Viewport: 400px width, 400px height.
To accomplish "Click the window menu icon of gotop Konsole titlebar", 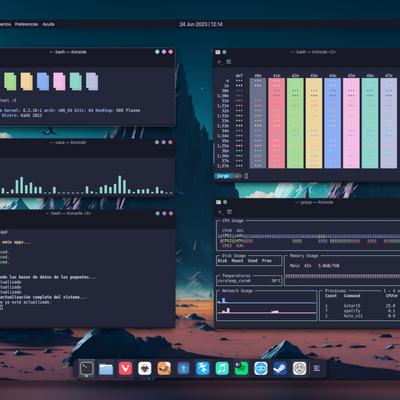I will (218, 202).
